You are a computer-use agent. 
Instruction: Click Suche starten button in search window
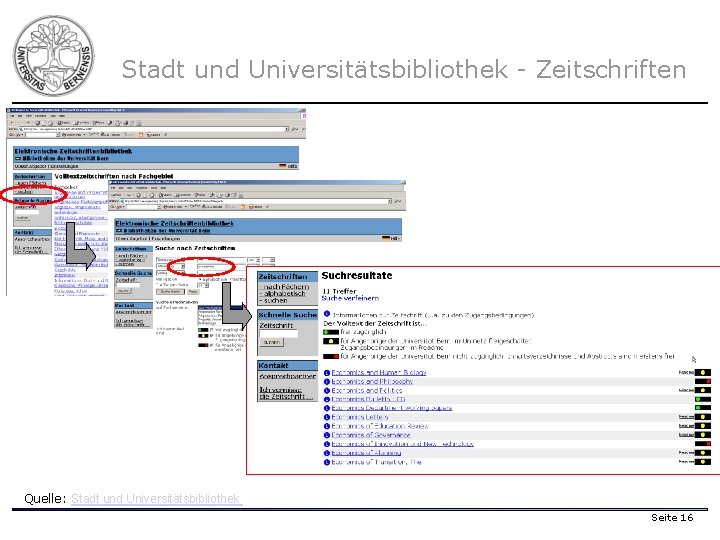tap(170, 292)
